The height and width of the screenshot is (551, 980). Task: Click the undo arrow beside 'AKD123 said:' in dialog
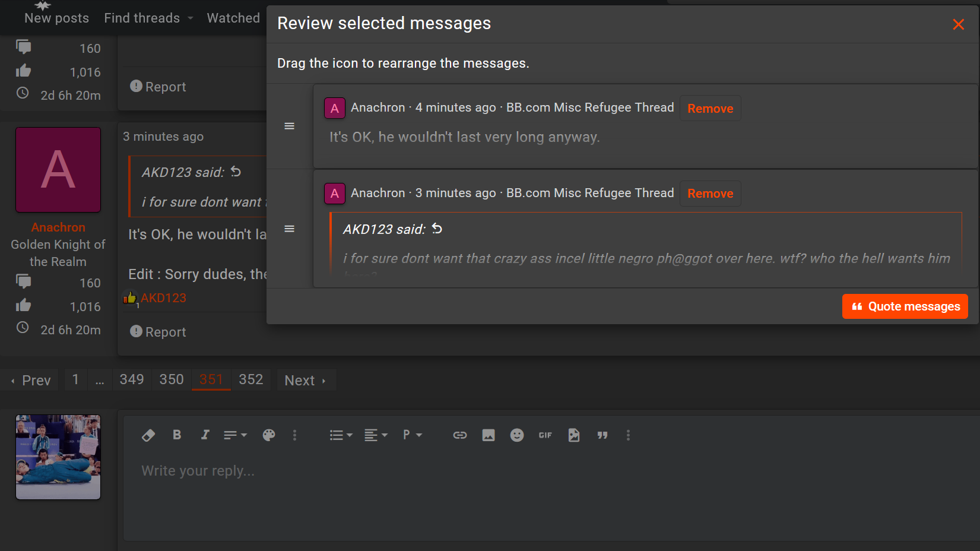(x=437, y=229)
